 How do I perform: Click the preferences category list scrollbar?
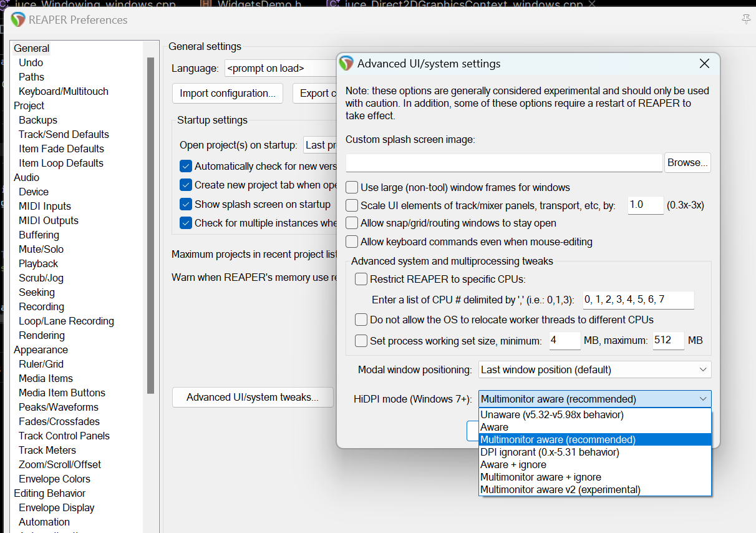(x=150, y=225)
